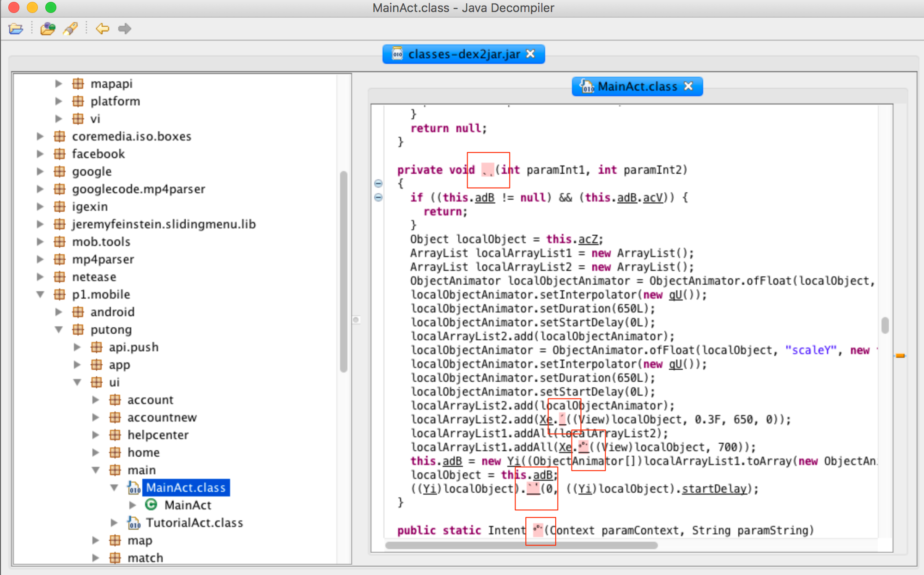The width and height of the screenshot is (924, 575).
Task: Click the horizontal scrollbar under the code
Action: tap(521, 545)
